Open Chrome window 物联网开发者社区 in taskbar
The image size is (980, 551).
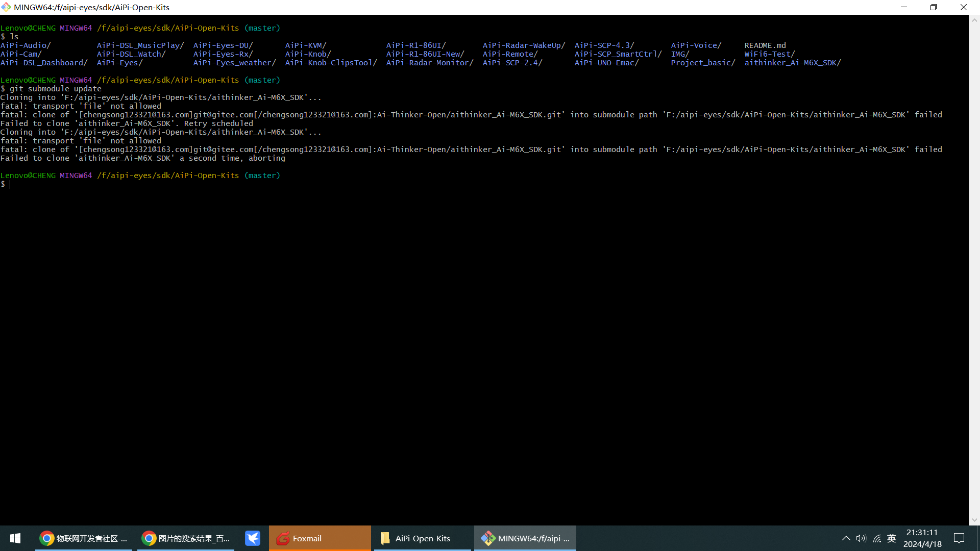tap(84, 538)
